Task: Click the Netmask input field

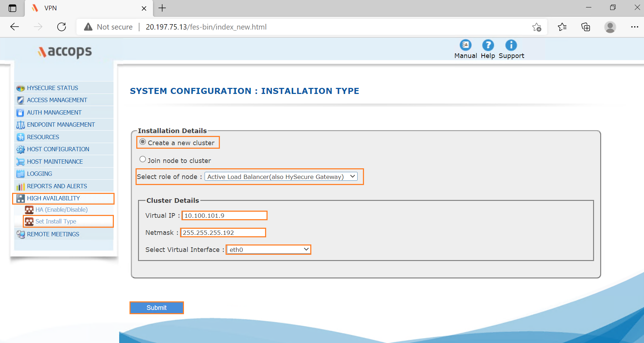Action: point(223,233)
